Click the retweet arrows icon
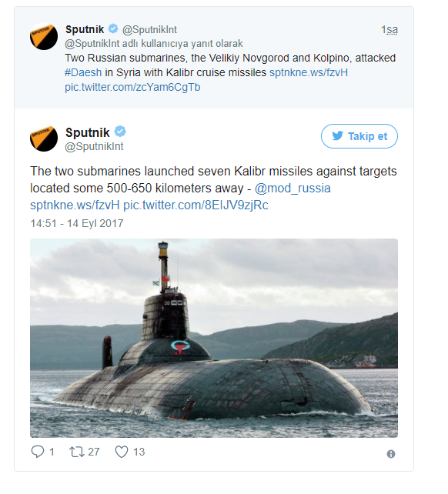 pyautogui.click(x=77, y=452)
